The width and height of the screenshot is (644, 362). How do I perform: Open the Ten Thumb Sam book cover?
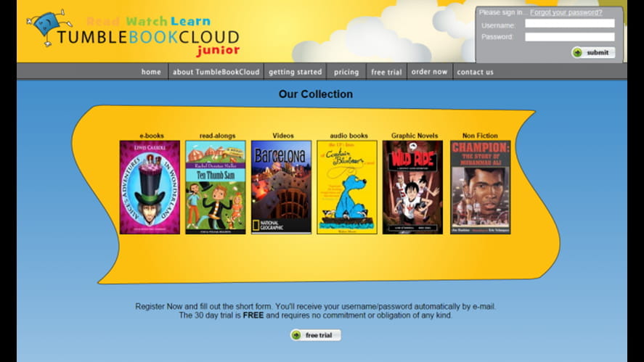pyautogui.click(x=216, y=188)
